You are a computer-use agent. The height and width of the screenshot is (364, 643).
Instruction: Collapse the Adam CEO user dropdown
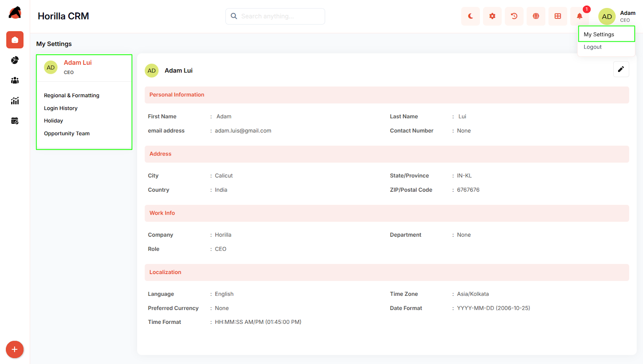point(617,16)
